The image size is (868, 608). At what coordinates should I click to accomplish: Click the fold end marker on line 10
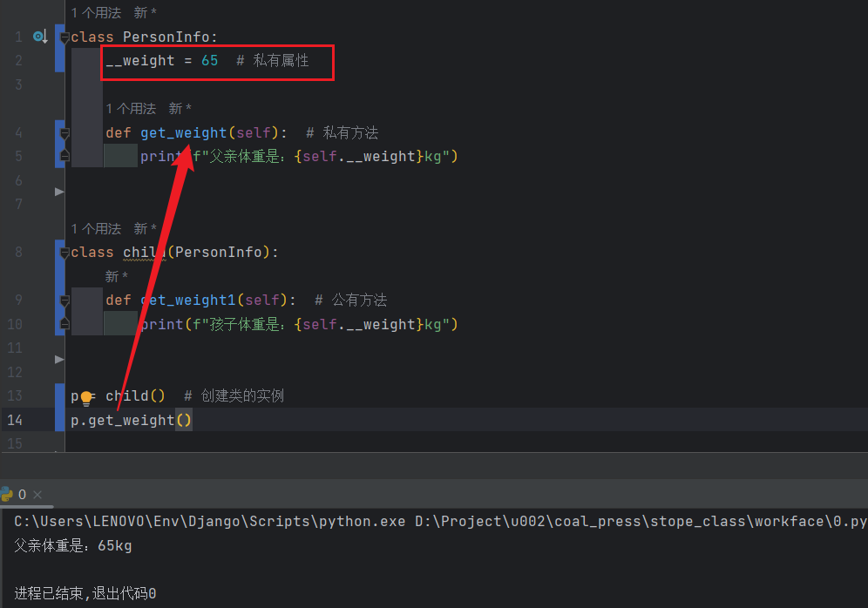[x=64, y=324]
